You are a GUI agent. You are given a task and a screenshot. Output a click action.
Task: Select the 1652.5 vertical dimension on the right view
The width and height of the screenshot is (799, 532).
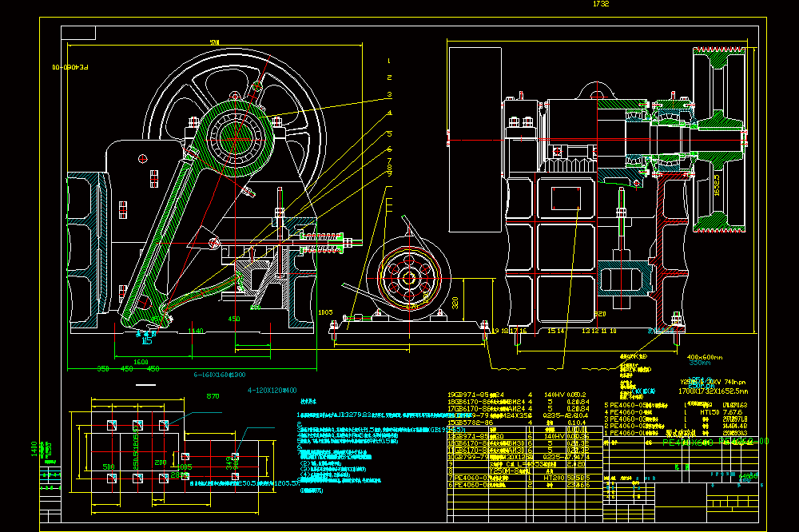pos(717,186)
